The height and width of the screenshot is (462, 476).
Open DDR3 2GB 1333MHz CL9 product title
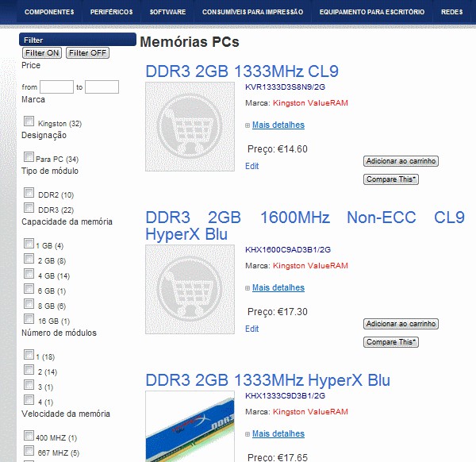point(242,71)
